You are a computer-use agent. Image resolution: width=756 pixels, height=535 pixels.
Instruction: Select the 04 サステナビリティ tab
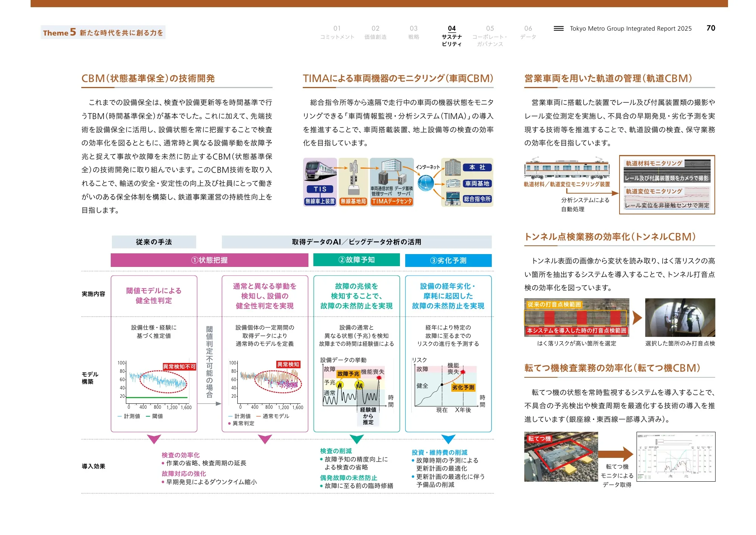tap(452, 36)
